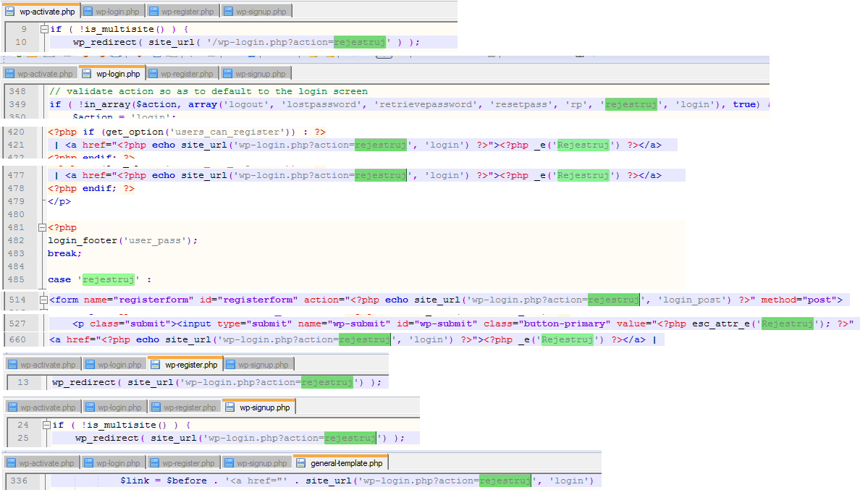Collapse the fold marker at line 481
This screenshot has height=495, width=868.
point(43,227)
